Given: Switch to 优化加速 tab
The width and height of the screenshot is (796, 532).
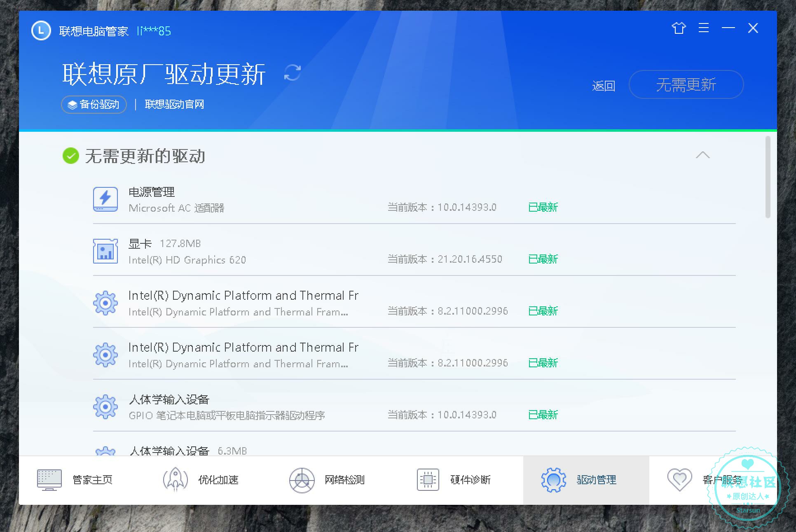Looking at the screenshot, I should pyautogui.click(x=208, y=480).
